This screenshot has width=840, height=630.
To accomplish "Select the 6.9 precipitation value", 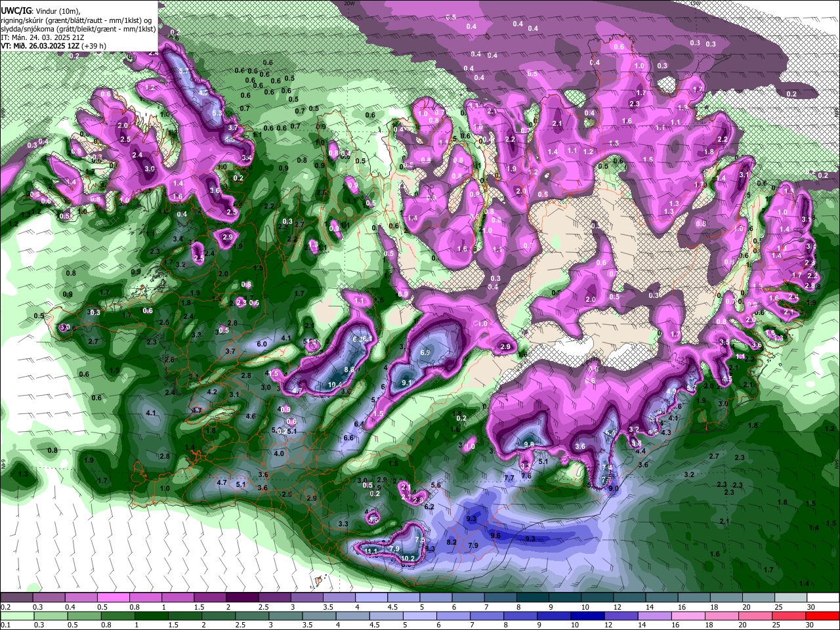I will pos(425,352).
